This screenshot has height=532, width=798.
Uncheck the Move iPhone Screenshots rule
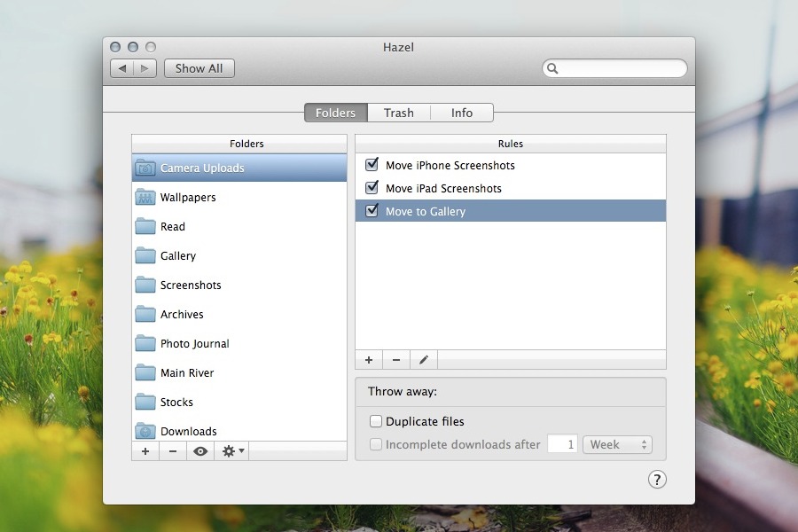372,165
